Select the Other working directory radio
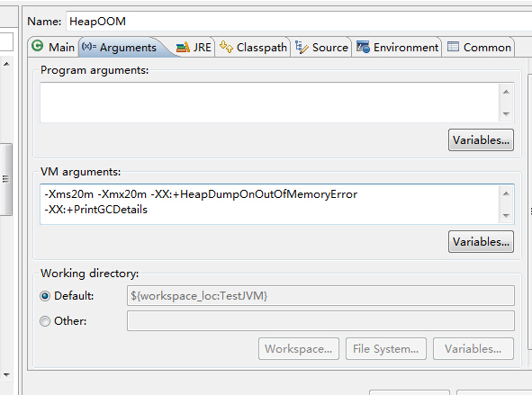Screen dimensions: 532x395 (45, 321)
